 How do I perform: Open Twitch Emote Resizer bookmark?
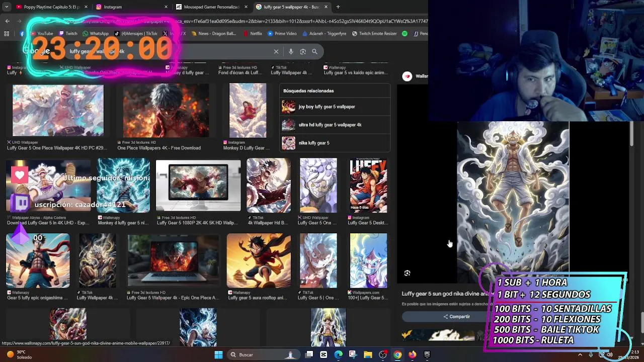[374, 34]
